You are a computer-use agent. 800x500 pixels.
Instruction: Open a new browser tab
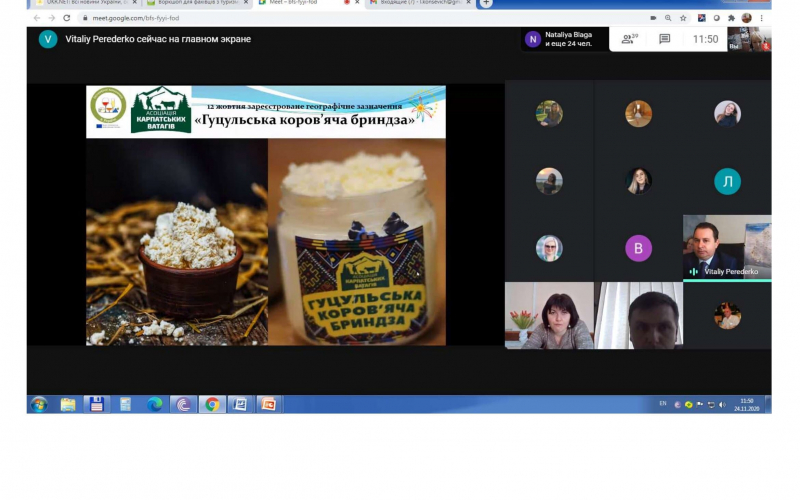pos(486,3)
